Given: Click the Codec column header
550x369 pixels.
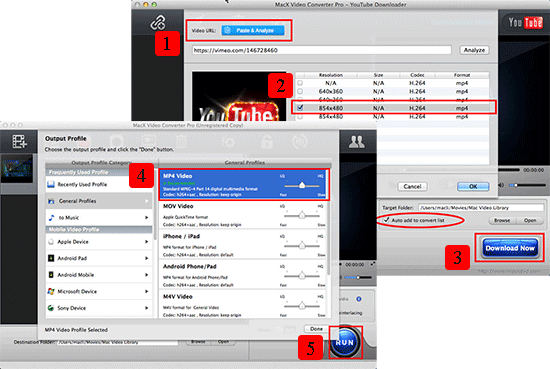Looking at the screenshot, I should (x=417, y=75).
